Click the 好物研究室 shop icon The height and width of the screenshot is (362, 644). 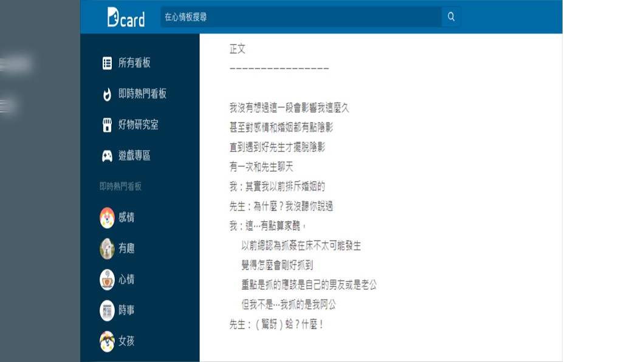(107, 125)
